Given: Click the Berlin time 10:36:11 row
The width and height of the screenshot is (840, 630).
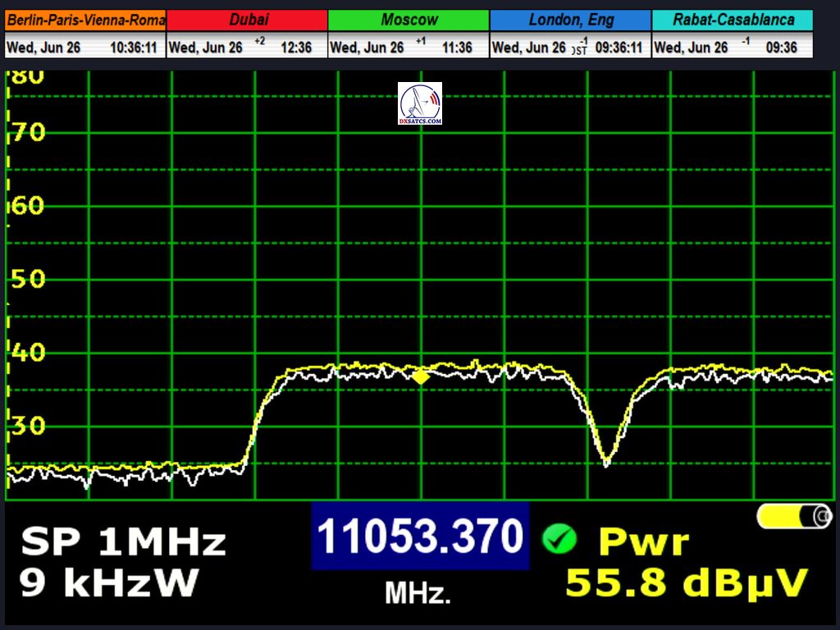Looking at the screenshot, I should 85,48.
